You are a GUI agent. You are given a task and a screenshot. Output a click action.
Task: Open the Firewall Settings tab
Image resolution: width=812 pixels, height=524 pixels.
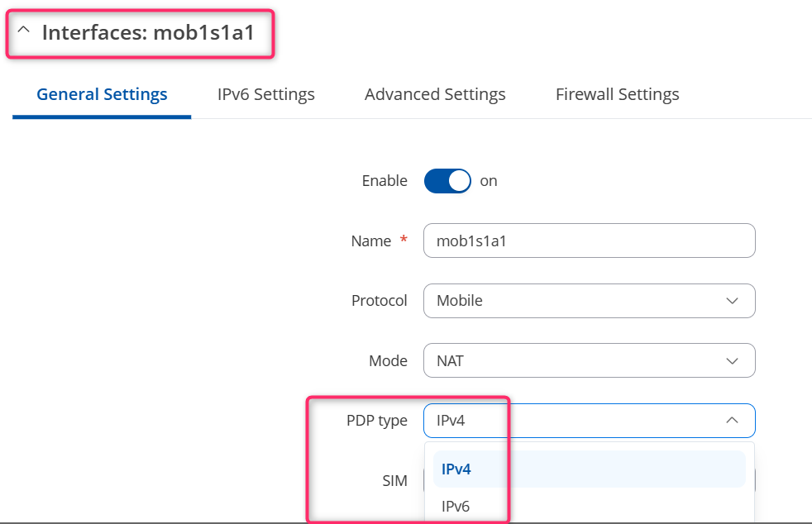pos(618,94)
